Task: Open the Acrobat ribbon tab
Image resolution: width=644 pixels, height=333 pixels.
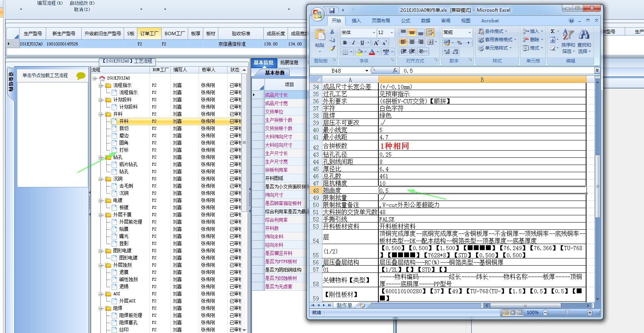Action: coord(490,21)
